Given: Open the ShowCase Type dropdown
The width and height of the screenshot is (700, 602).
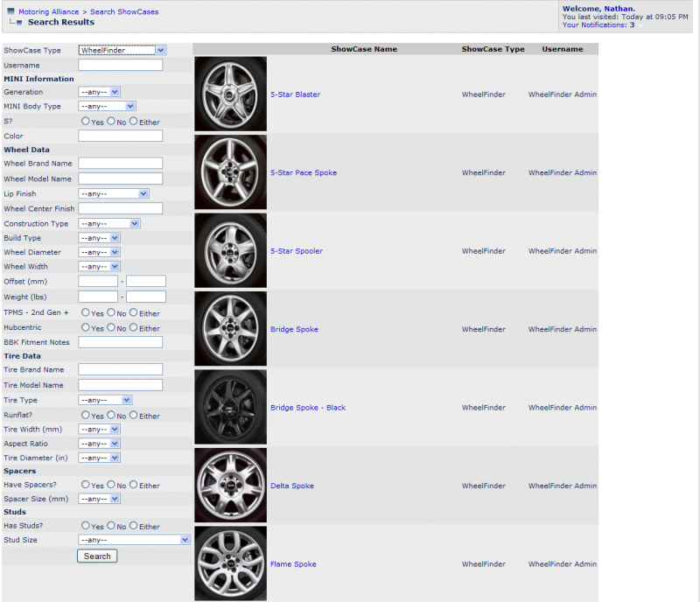Looking at the screenshot, I should click(122, 51).
